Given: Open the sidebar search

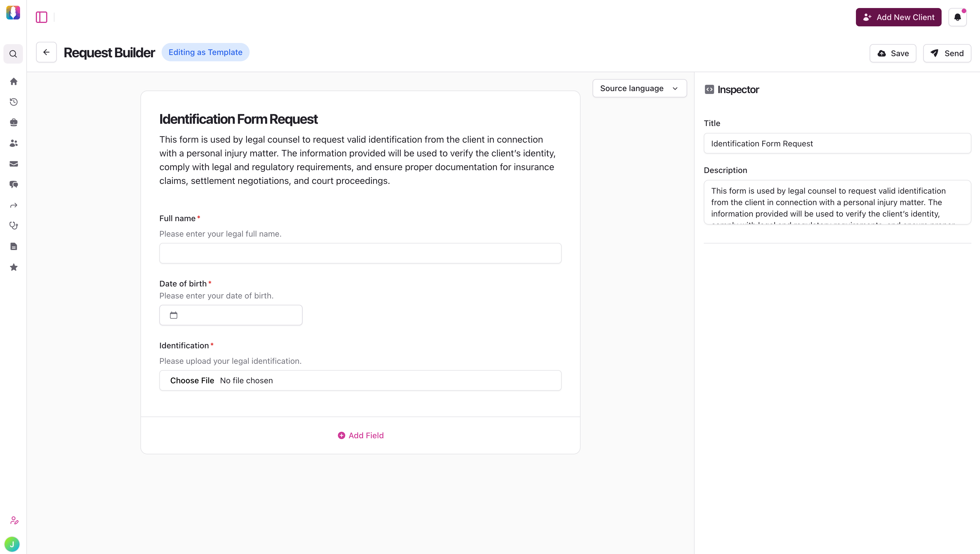Looking at the screenshot, I should 13,54.
